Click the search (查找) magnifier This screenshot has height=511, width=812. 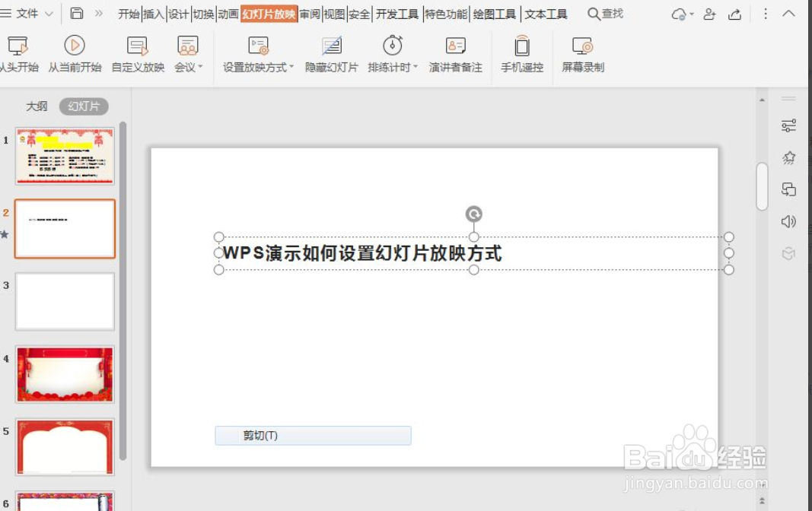tap(594, 14)
